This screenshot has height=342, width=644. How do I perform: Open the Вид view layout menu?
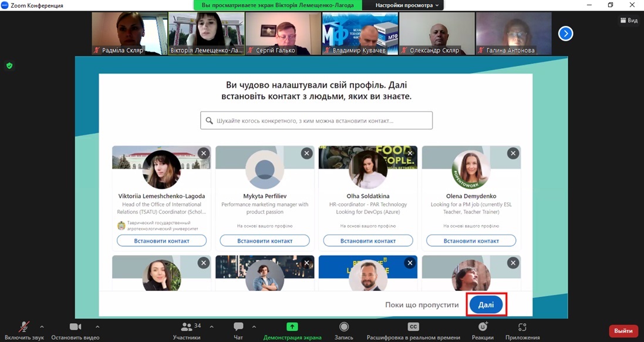tap(629, 20)
